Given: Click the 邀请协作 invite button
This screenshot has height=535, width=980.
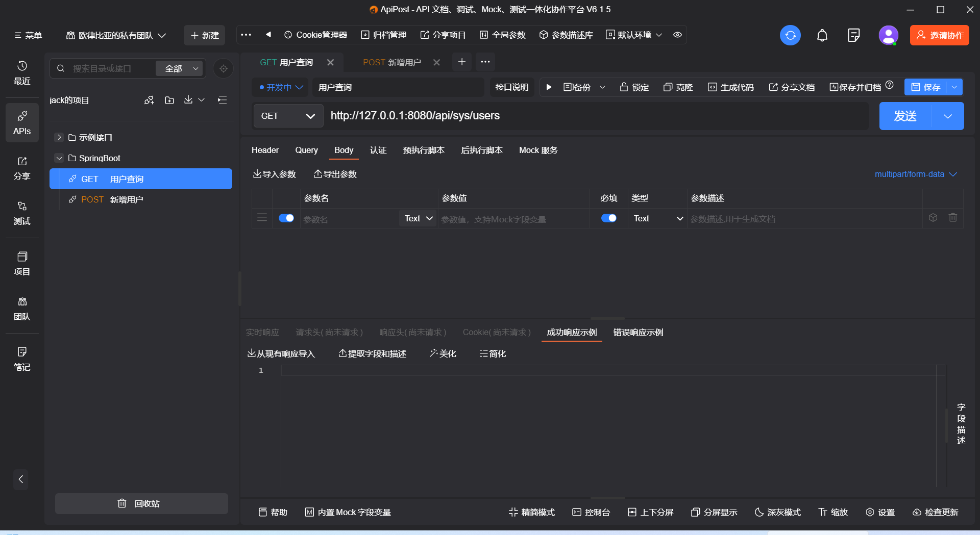Looking at the screenshot, I should [940, 35].
